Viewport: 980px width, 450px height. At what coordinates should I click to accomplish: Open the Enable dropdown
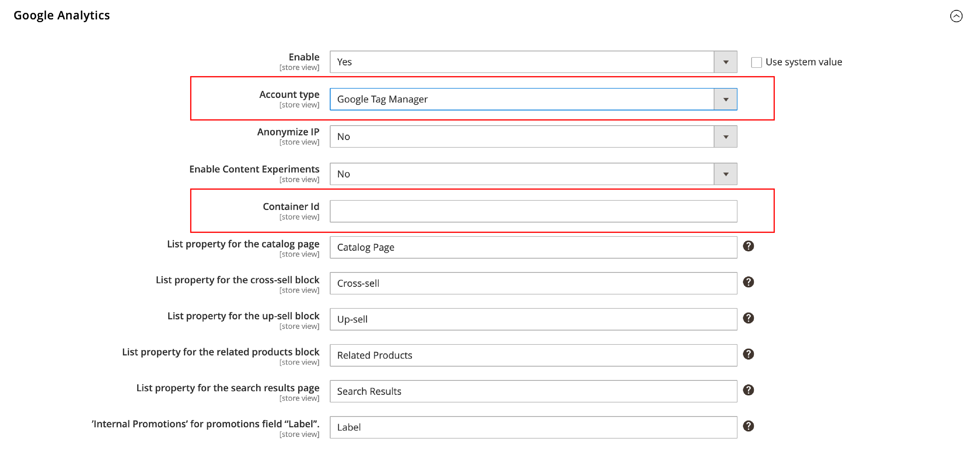tap(533, 62)
